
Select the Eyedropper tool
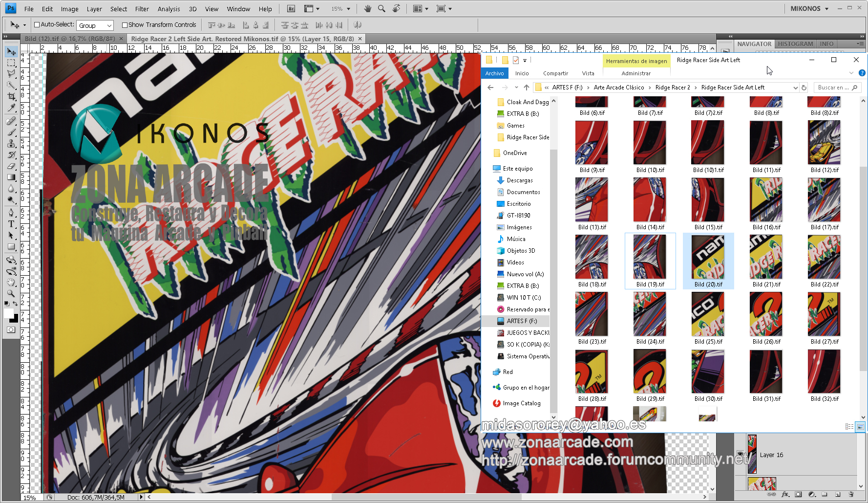click(x=11, y=108)
